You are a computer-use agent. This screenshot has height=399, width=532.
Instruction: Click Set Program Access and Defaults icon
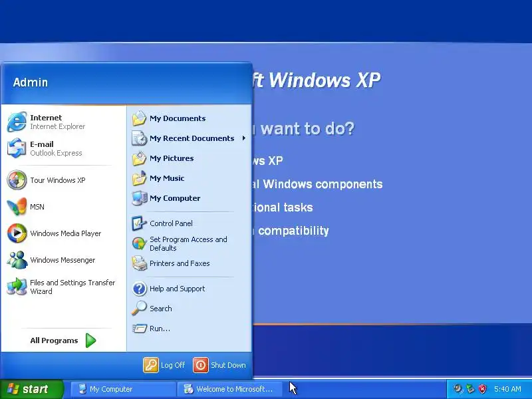click(x=139, y=243)
